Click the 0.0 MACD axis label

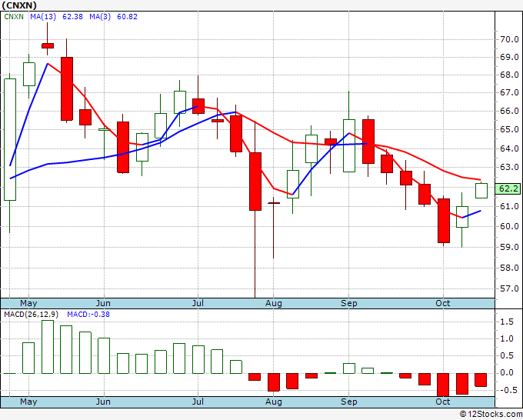pos(507,373)
